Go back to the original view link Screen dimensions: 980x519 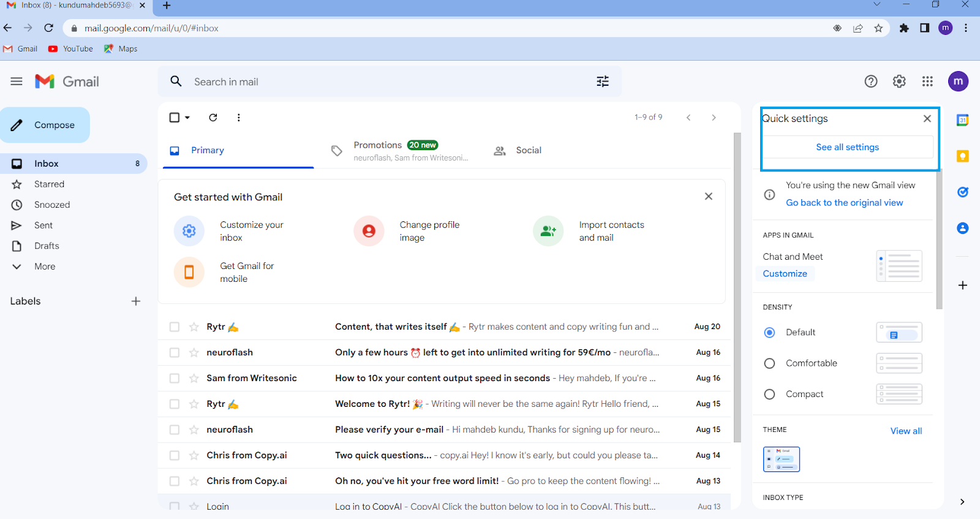[844, 203]
